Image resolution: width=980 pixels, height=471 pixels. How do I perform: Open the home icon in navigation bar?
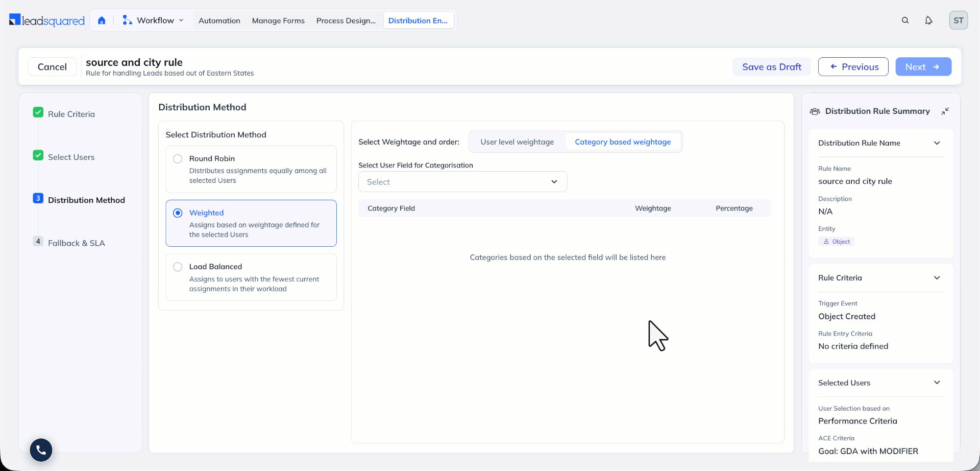pyautogui.click(x=102, y=20)
